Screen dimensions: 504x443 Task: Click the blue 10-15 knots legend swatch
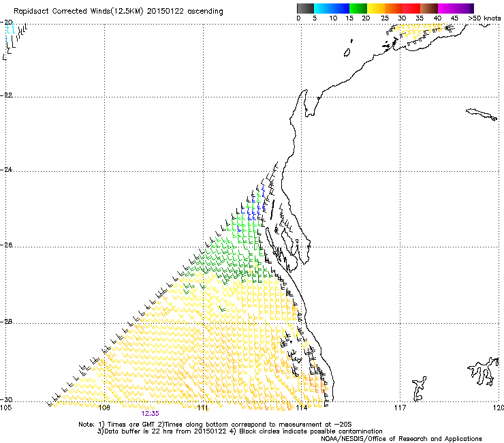[340, 8]
